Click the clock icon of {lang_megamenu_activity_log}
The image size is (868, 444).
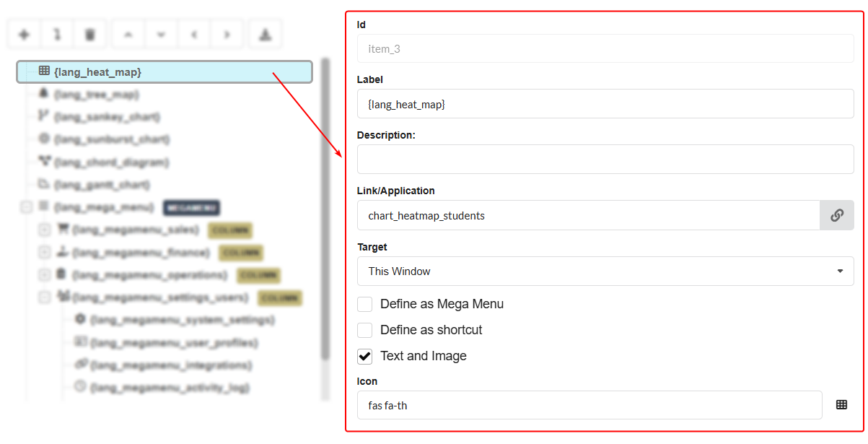(x=82, y=388)
